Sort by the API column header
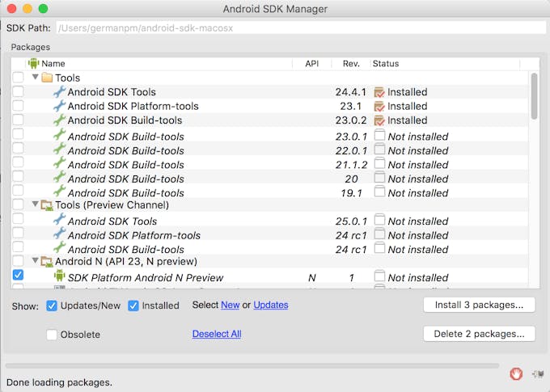 point(312,64)
